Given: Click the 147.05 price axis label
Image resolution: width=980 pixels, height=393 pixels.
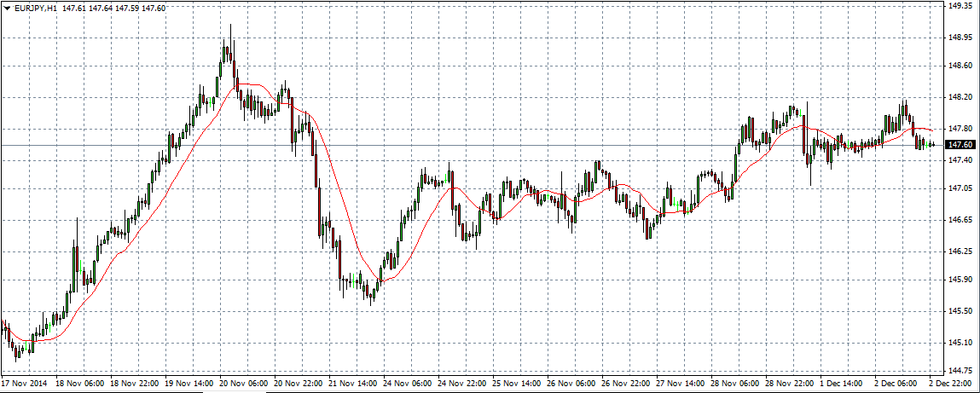Looking at the screenshot, I should coord(960,188).
